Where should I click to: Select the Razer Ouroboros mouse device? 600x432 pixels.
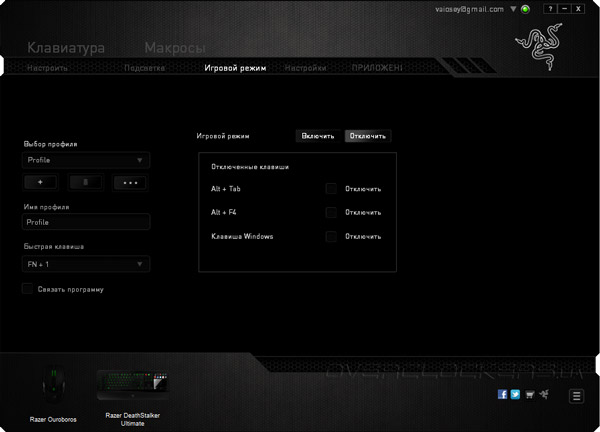click(53, 394)
